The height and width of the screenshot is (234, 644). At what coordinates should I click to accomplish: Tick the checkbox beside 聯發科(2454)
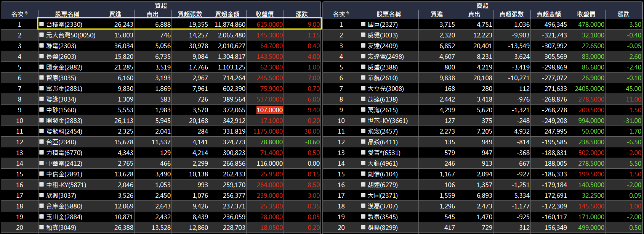coord(42,131)
